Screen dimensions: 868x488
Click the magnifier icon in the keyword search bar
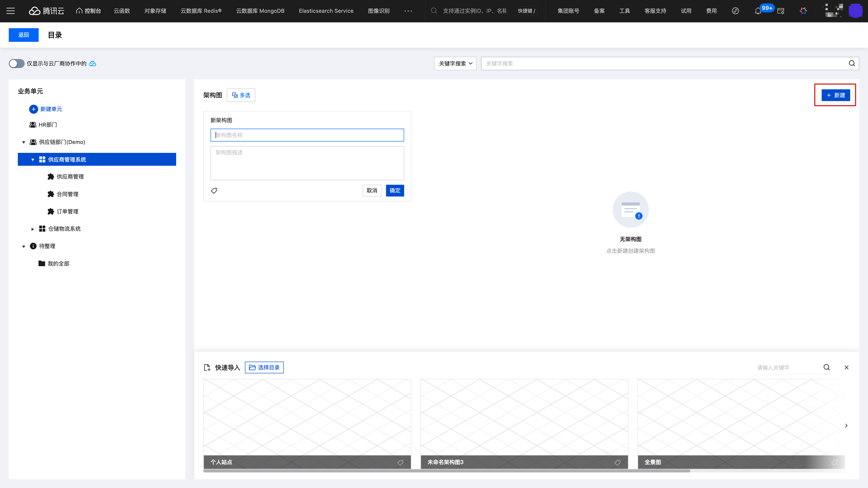852,63
